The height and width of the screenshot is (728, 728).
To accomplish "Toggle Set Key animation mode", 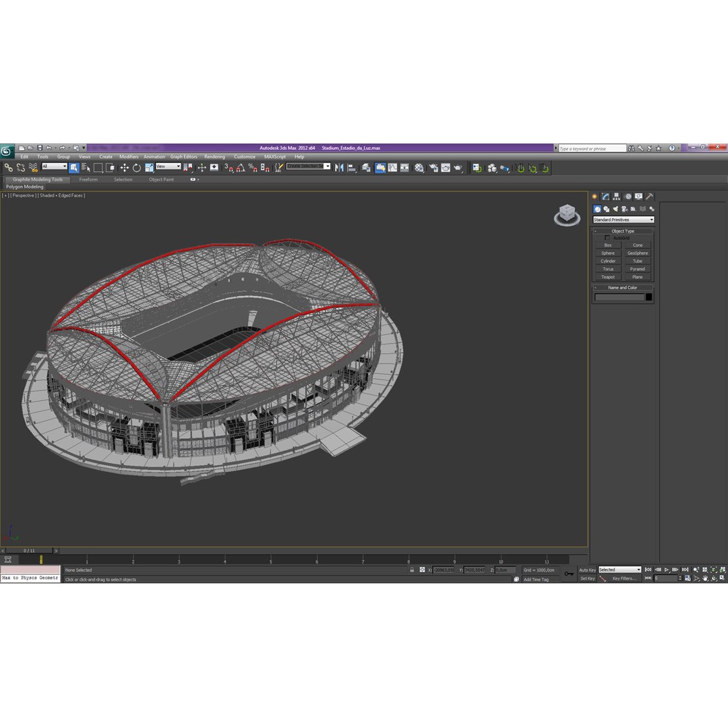I will click(587, 578).
